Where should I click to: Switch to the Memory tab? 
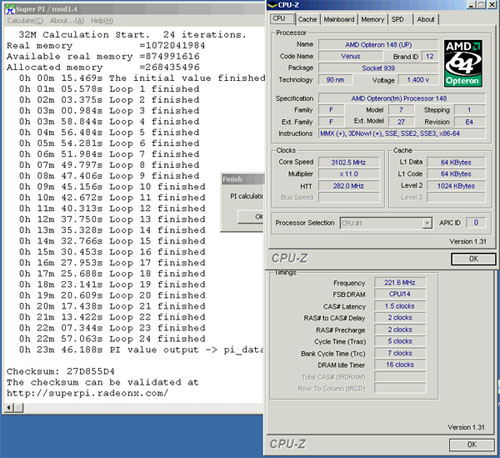[x=372, y=19]
